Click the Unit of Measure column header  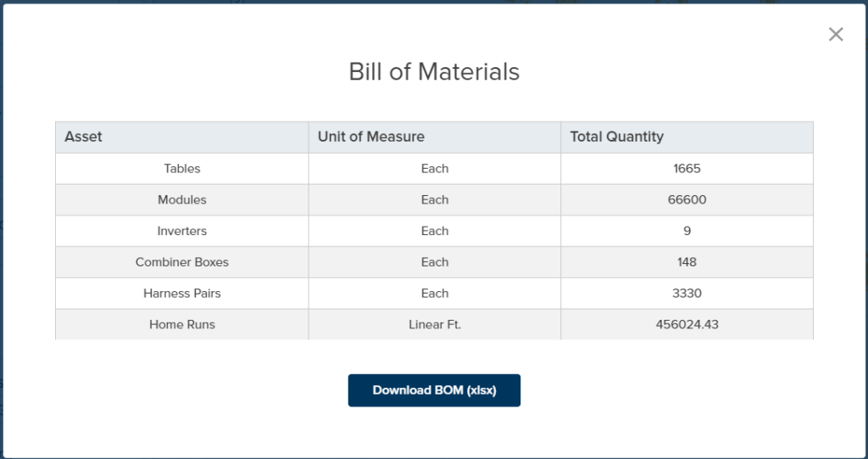pyautogui.click(x=371, y=137)
